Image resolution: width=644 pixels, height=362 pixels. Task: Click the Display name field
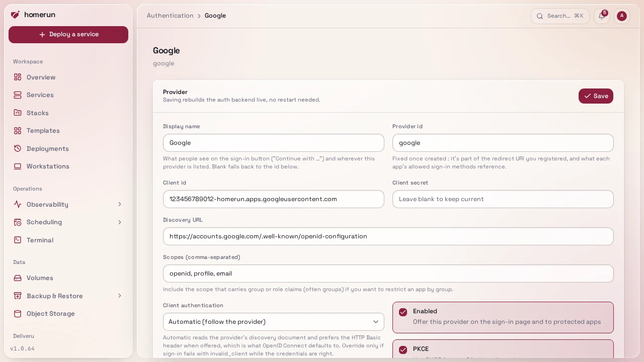(x=274, y=143)
